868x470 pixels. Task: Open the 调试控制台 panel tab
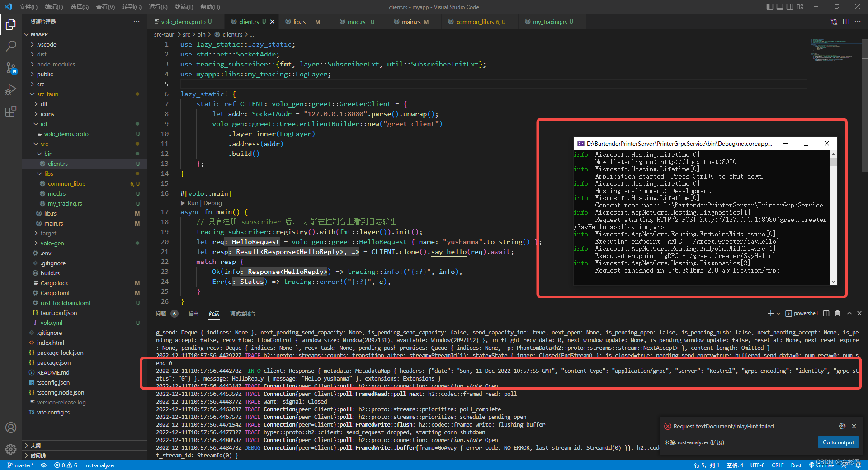pyautogui.click(x=242, y=313)
